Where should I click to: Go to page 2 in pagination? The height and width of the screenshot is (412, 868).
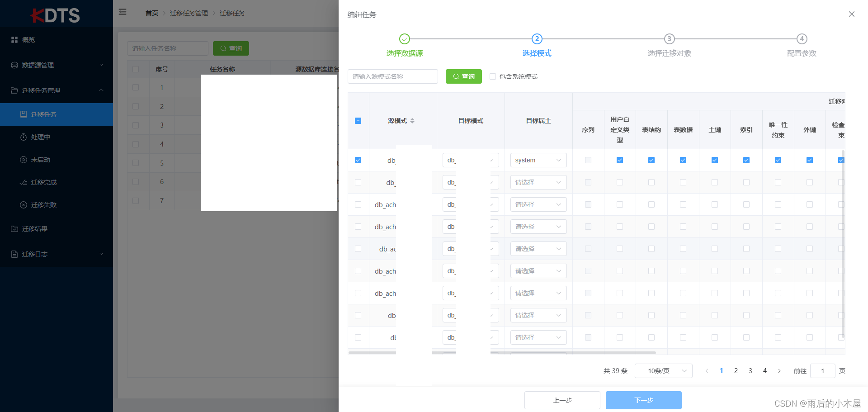pyautogui.click(x=736, y=371)
